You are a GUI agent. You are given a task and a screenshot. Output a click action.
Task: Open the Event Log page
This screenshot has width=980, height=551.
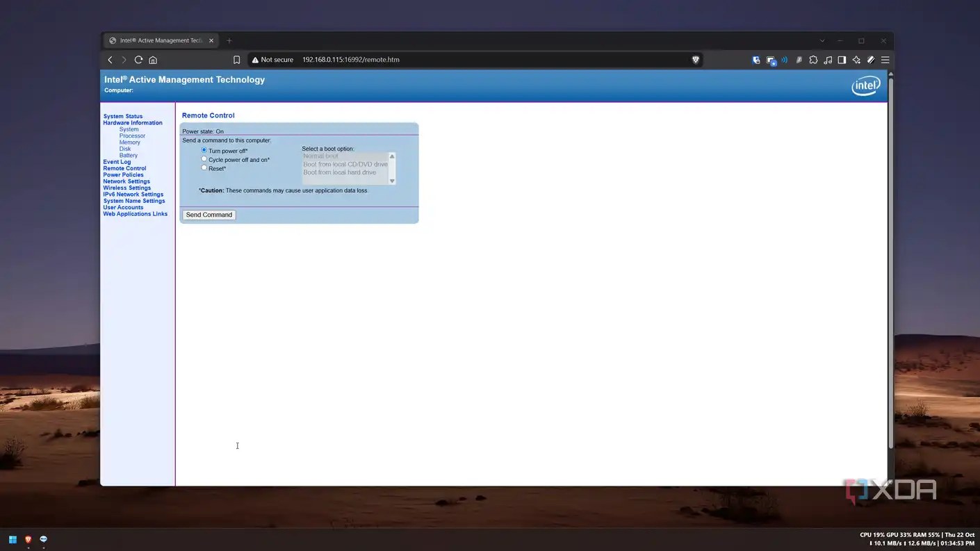[117, 162]
